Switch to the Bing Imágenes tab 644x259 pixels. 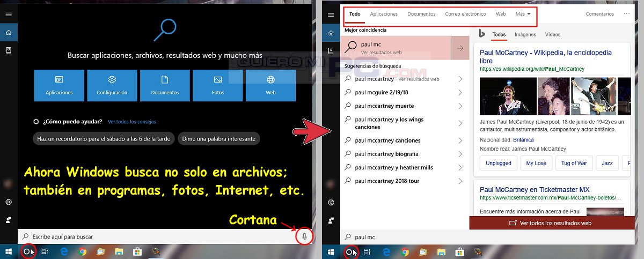[525, 34]
